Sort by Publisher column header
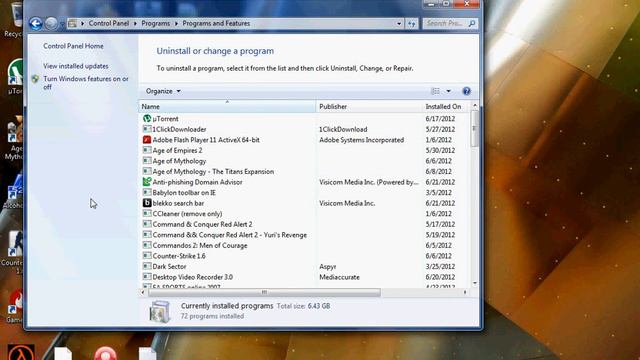This screenshot has width=640, height=360. 369,107
